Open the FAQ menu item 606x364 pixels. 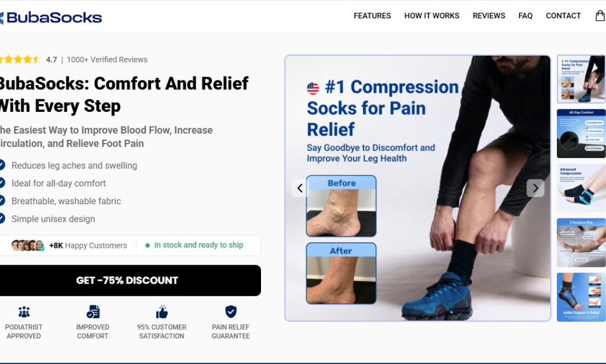click(x=526, y=16)
